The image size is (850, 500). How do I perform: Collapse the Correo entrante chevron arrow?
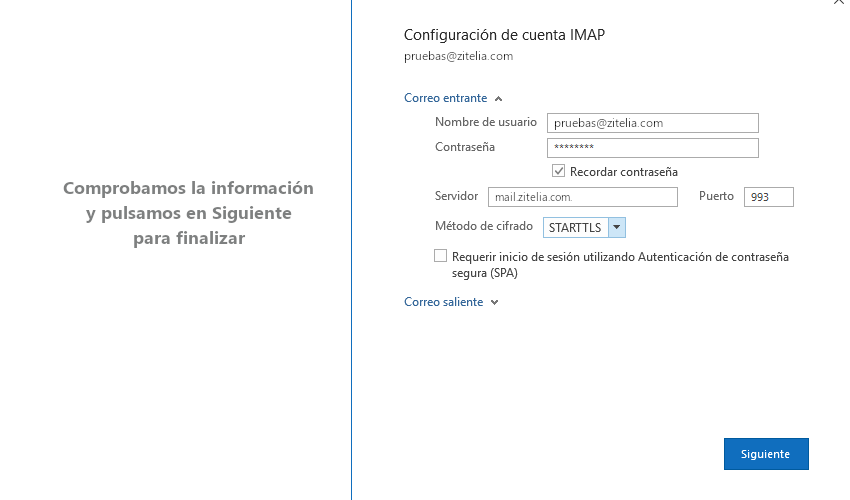498,99
